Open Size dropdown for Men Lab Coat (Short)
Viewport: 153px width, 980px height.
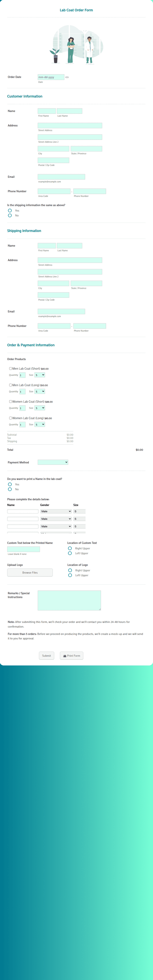[x=40, y=375]
